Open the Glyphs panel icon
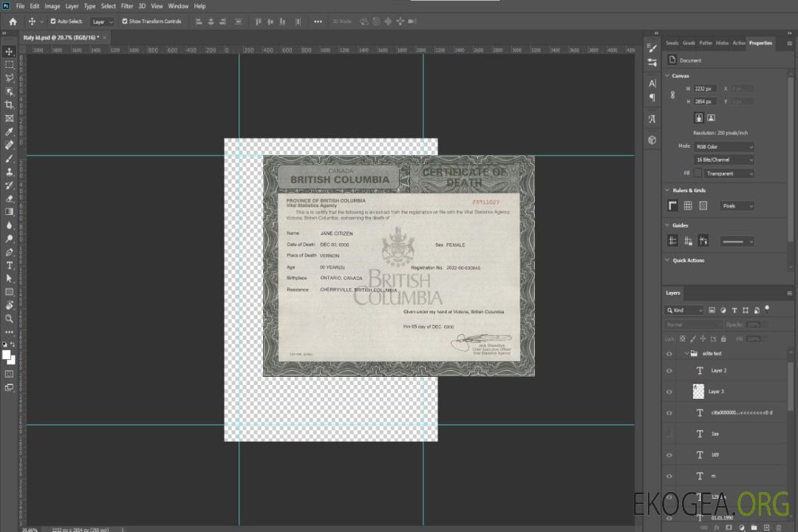 [x=652, y=119]
